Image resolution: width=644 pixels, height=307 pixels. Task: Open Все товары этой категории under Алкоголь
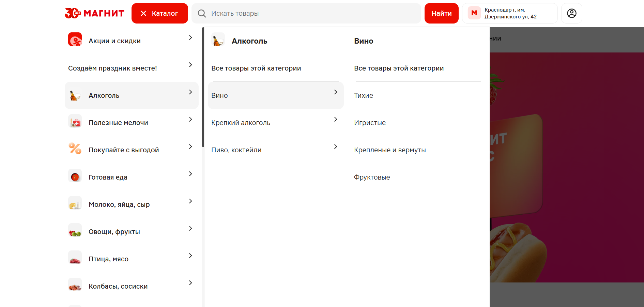(256, 68)
